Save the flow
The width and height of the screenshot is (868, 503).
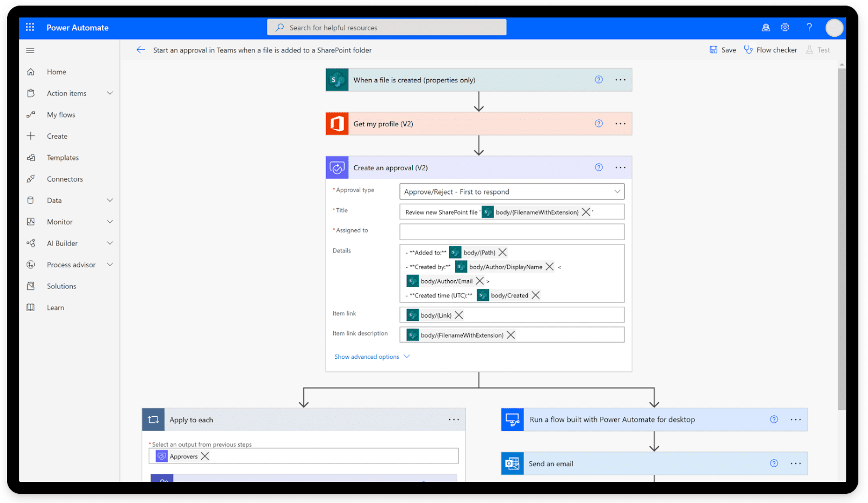[723, 49]
